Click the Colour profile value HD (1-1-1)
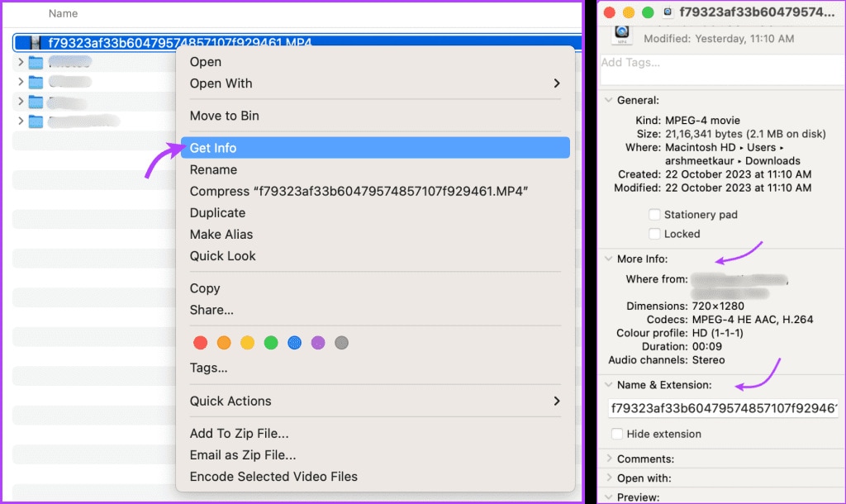846x504 pixels. point(718,333)
